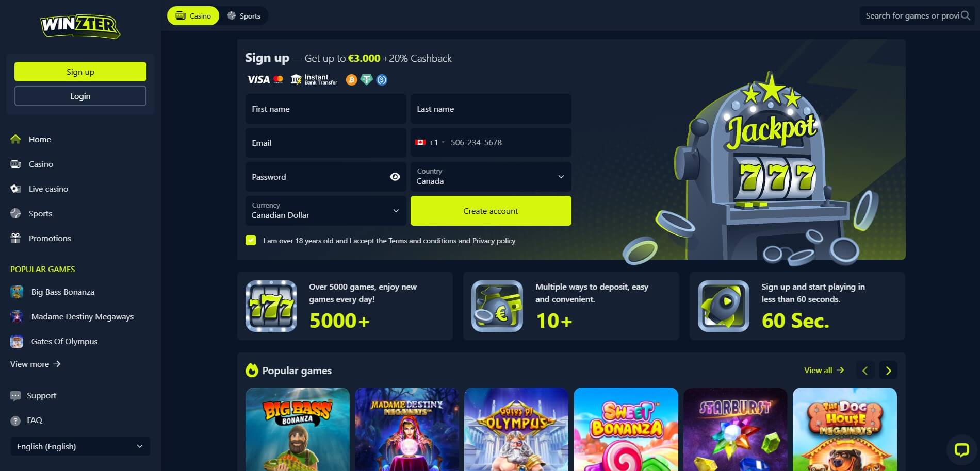The width and height of the screenshot is (980, 471).
Task: Click the Promotions gift icon
Action: (x=15, y=238)
